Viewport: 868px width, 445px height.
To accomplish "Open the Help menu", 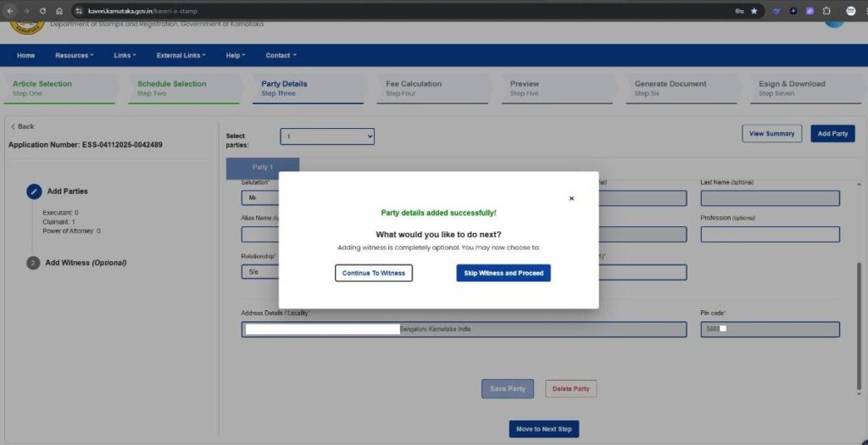I will (235, 55).
